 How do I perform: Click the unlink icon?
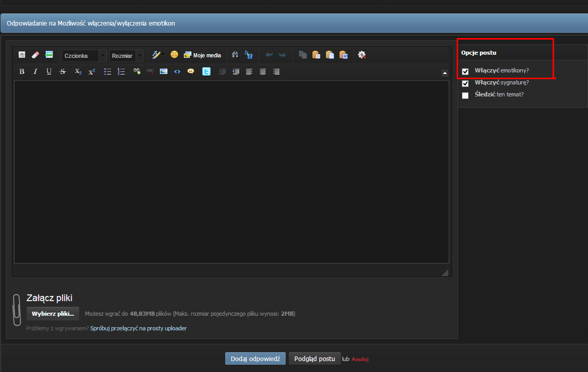pos(150,71)
